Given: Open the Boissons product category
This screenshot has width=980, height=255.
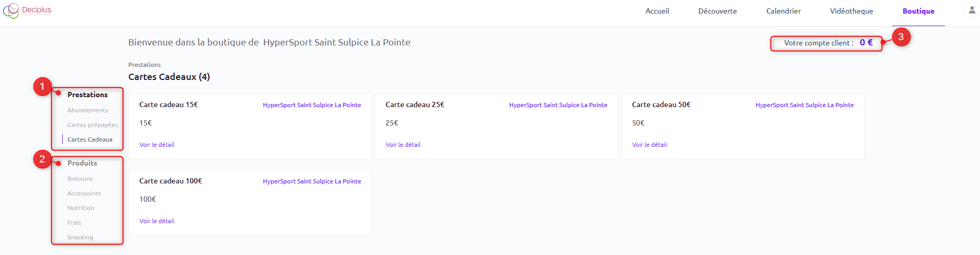Looking at the screenshot, I should 80,179.
